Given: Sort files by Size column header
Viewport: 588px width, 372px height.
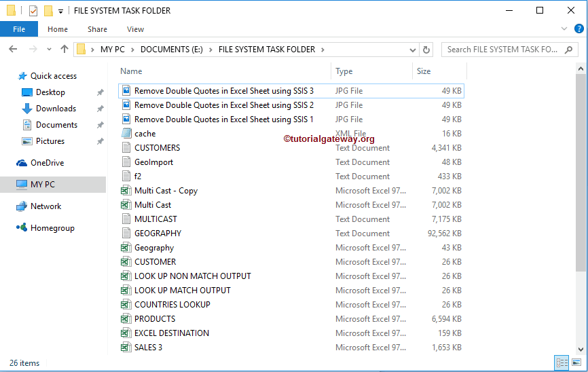Looking at the screenshot, I should (424, 71).
